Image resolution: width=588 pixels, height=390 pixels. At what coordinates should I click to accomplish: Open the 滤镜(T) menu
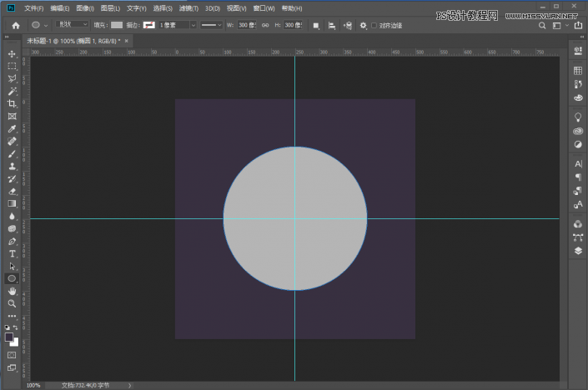tap(190, 7)
